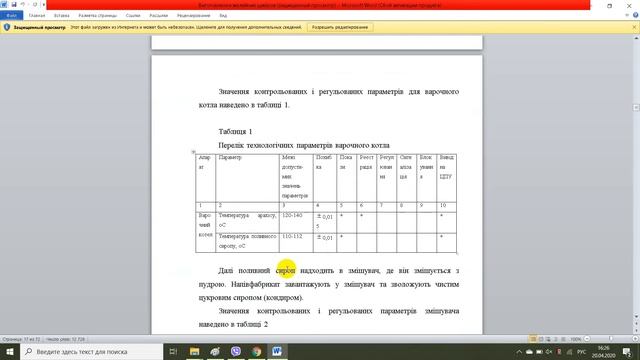Image resolution: width=640 pixels, height=360 pixels.
Task: Switch to Print Layout view button
Action: 533,339
